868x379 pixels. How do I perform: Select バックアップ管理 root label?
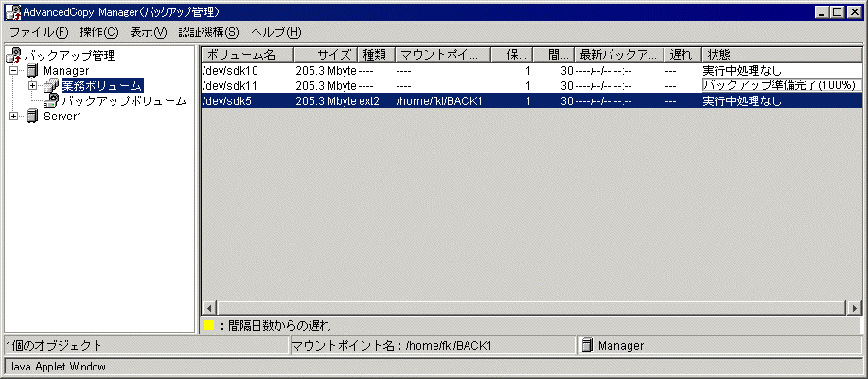(x=69, y=55)
